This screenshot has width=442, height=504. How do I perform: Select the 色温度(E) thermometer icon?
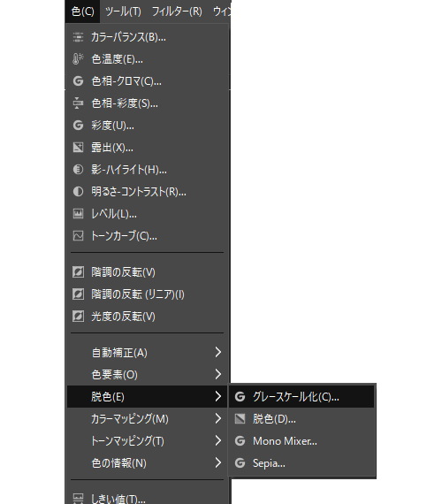pos(78,59)
